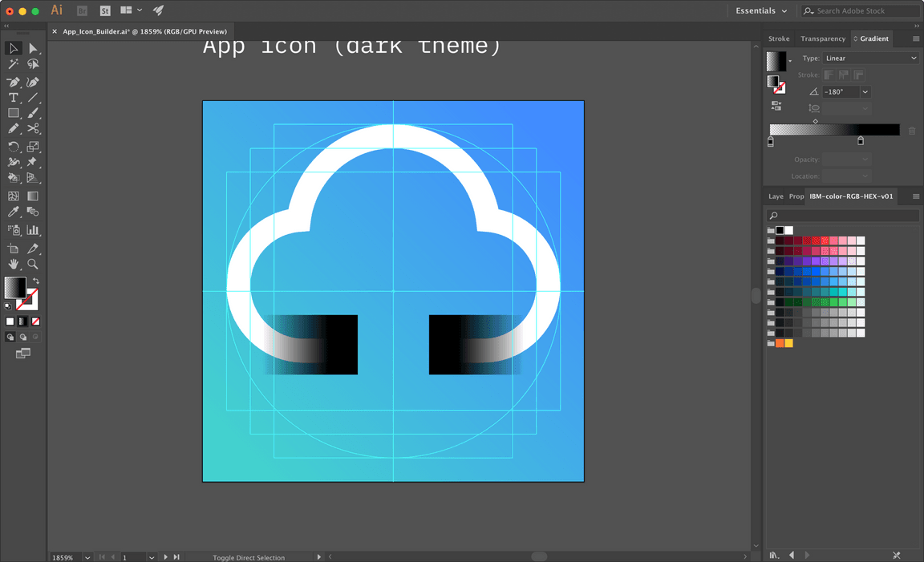This screenshot has height=562, width=924.
Task: Switch to the Transparency tab
Action: 823,38
